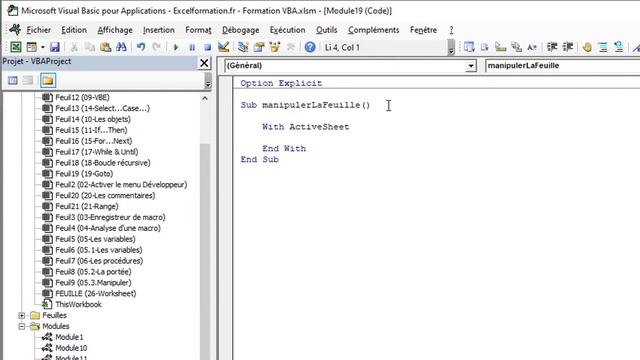Click Outdent icon in Edit toolbar
640x360 pixels.
(568, 47)
